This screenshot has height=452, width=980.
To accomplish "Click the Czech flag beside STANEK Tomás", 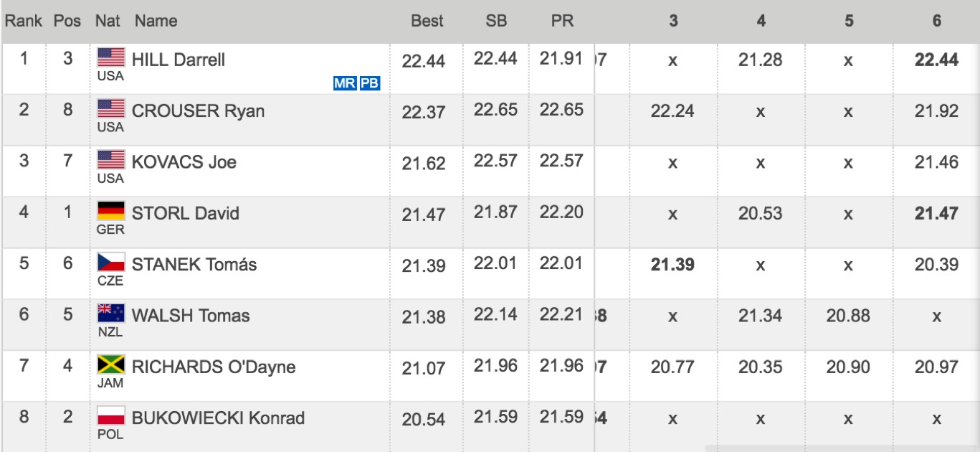I will pos(111,263).
